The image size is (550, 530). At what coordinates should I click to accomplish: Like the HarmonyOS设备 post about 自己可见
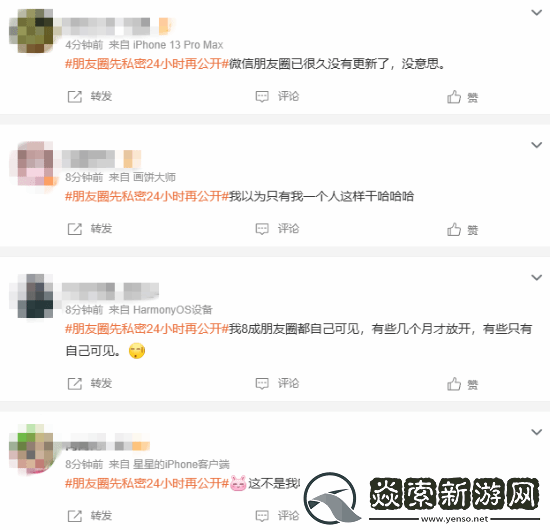pos(454,384)
